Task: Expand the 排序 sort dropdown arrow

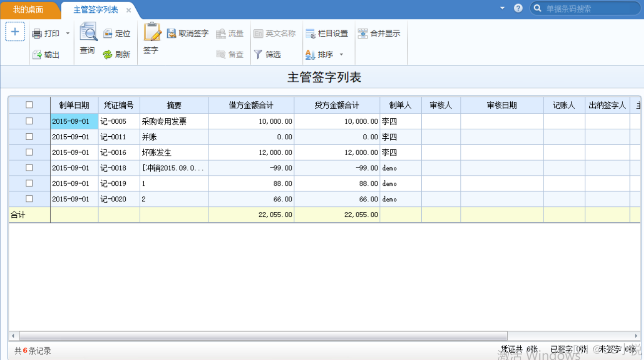Action: coord(341,54)
